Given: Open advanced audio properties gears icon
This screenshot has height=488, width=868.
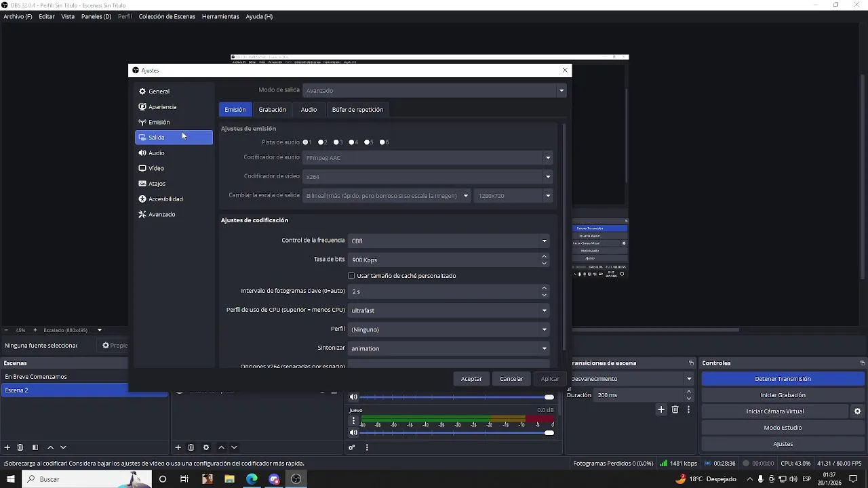Looking at the screenshot, I should 352,447.
